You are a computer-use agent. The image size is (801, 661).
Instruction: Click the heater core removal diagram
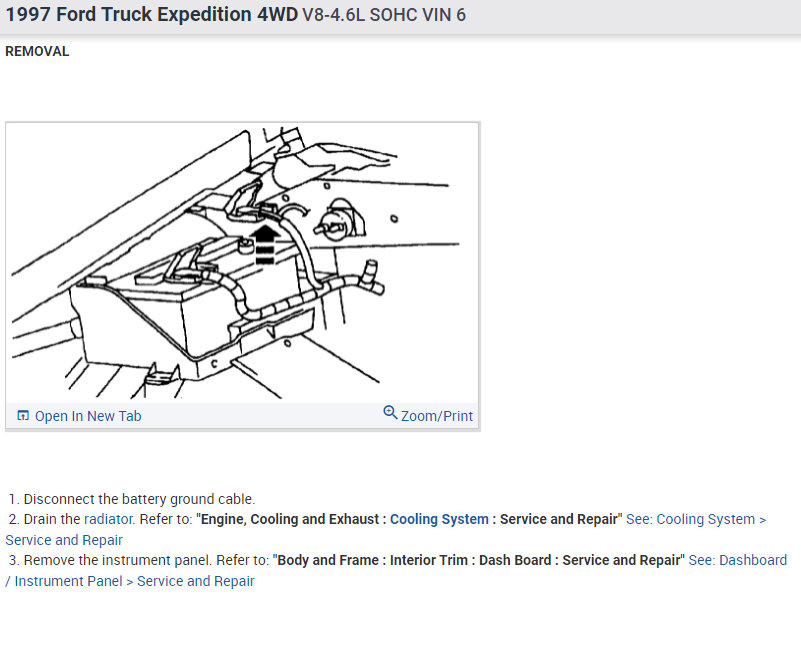[x=242, y=263]
